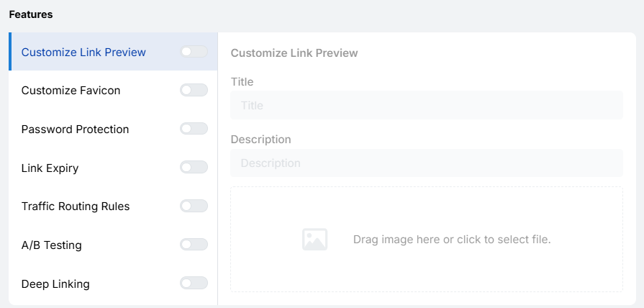644x308 pixels.
Task: Select the A/B Testing feature
Action: click(x=51, y=245)
